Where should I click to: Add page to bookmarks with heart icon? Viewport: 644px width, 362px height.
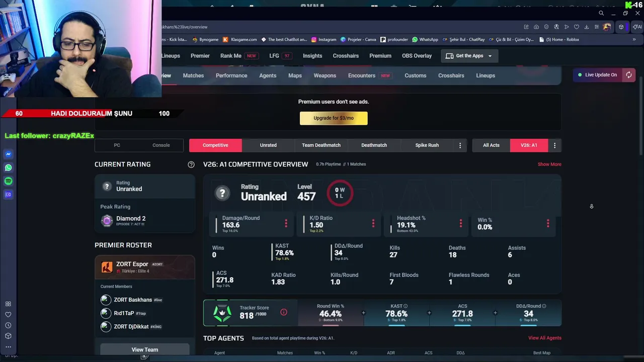click(577, 27)
